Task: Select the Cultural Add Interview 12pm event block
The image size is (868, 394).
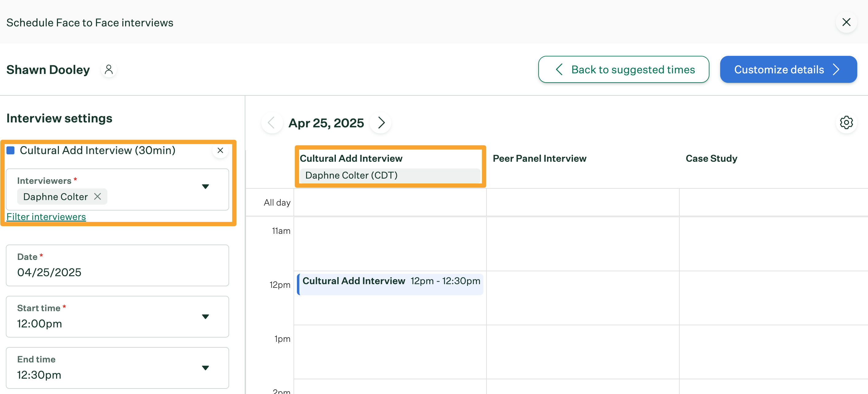Action: 390,284
